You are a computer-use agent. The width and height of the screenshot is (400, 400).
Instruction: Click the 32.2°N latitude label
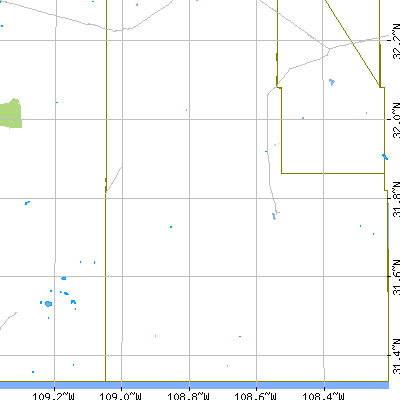(396, 40)
